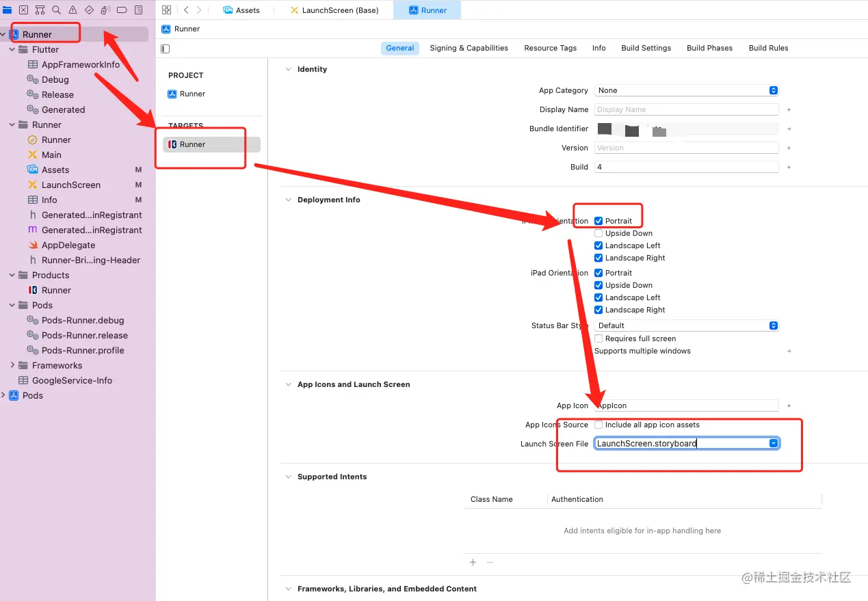
Task: Enable Requires full screen checkbox
Action: coord(599,338)
